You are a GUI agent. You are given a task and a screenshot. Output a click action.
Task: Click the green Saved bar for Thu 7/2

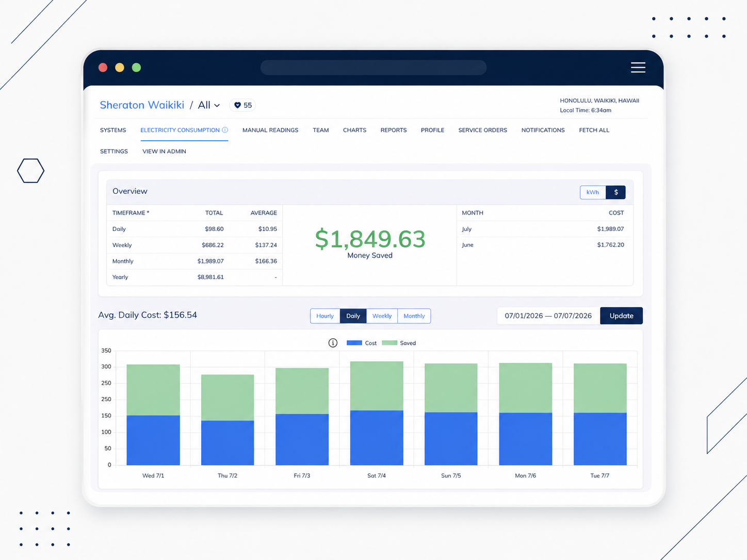tap(228, 398)
